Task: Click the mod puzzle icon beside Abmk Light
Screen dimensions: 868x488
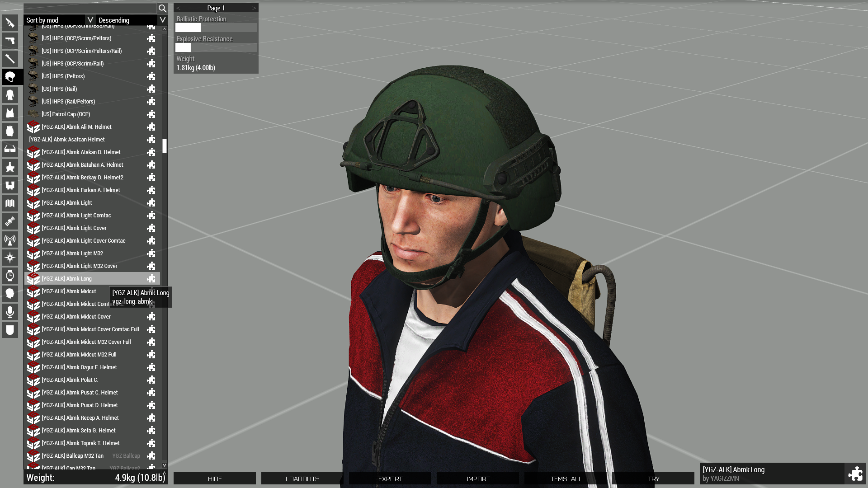Action: pos(151,202)
